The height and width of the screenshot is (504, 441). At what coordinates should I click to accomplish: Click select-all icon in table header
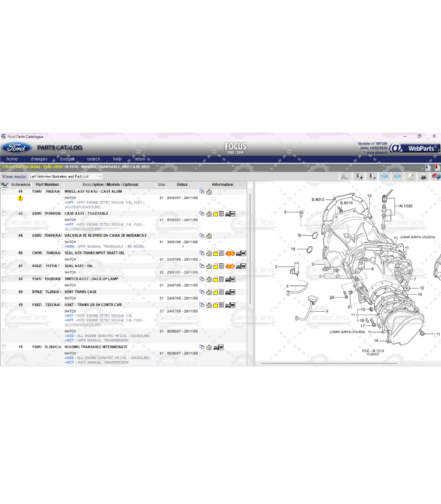4,185
